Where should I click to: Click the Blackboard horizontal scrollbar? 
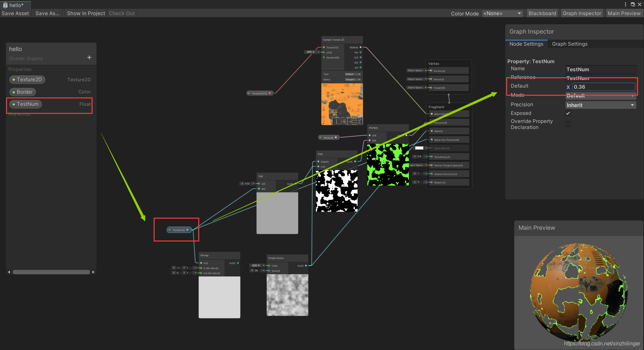click(x=51, y=272)
